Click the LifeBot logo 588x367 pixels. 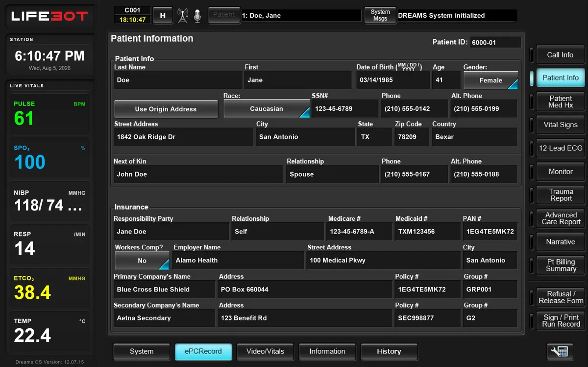pos(49,16)
